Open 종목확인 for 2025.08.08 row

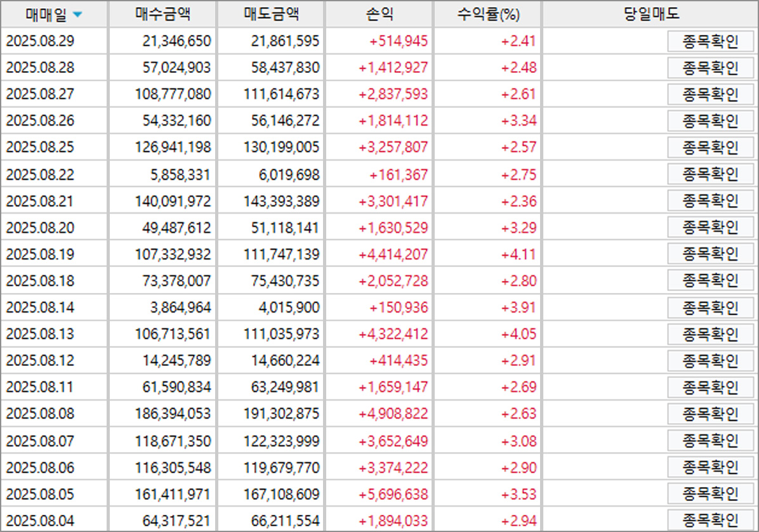710,414
